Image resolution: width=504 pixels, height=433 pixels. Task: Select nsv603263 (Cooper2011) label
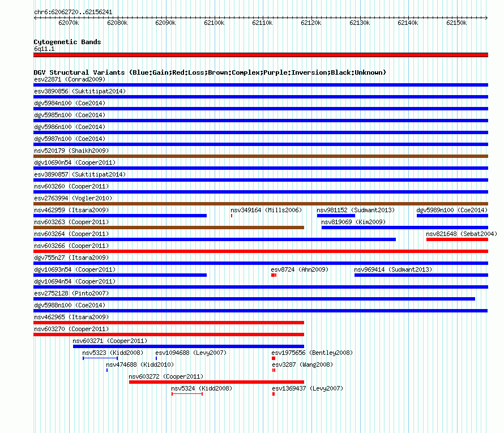point(71,222)
